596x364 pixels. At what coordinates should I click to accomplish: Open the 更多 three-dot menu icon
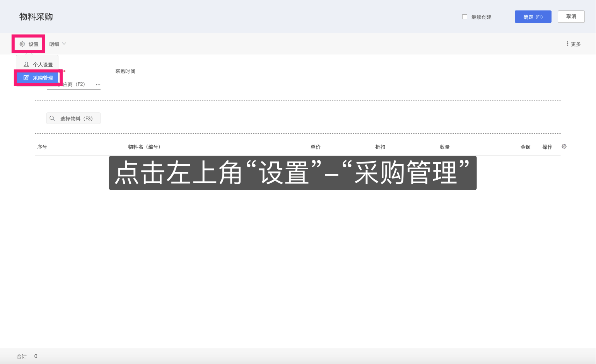(567, 44)
